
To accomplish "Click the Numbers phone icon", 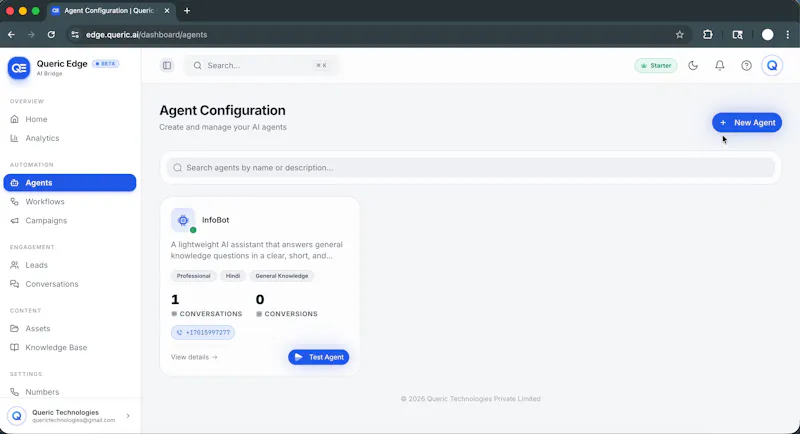I will pos(14,392).
